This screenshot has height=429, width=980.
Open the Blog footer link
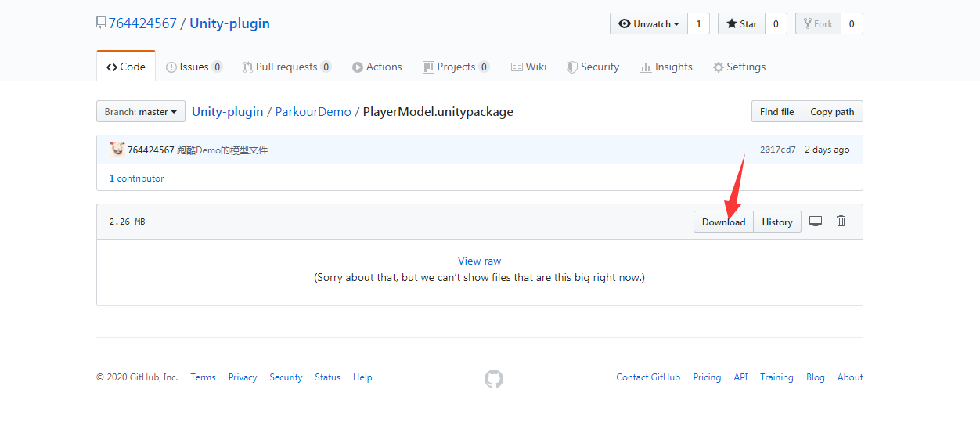click(816, 377)
